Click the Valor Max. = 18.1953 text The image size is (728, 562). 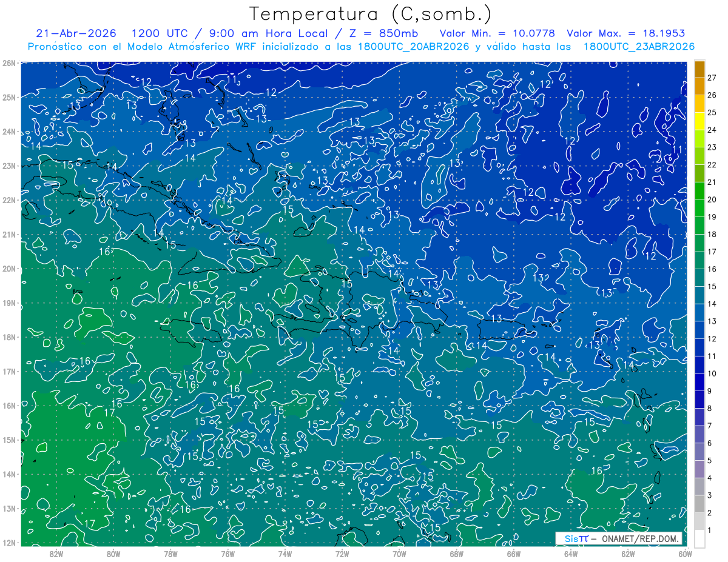pos(626,33)
